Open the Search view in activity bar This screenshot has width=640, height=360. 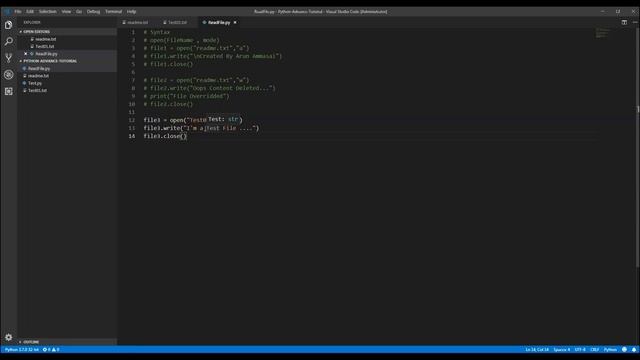tap(9, 42)
